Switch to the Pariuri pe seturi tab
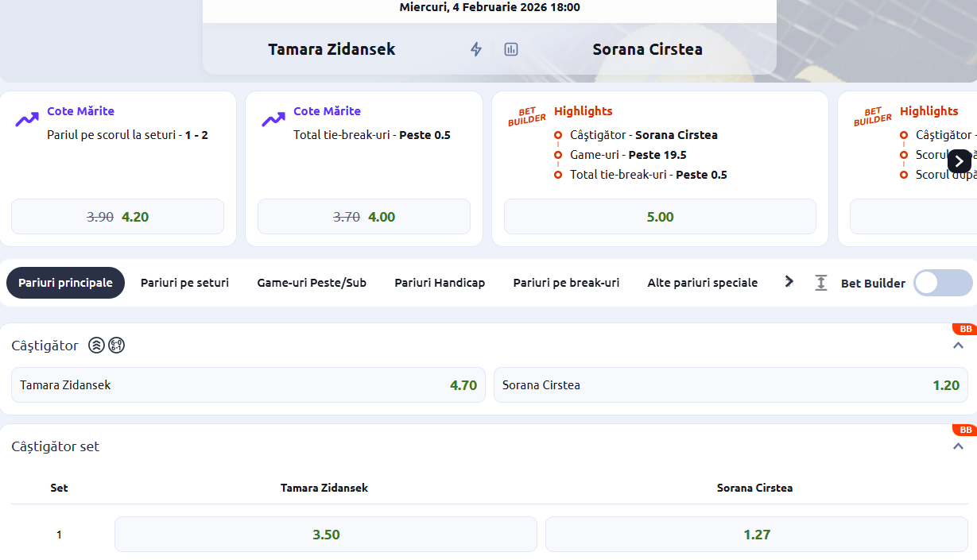The height and width of the screenshot is (560, 977). [x=184, y=283]
